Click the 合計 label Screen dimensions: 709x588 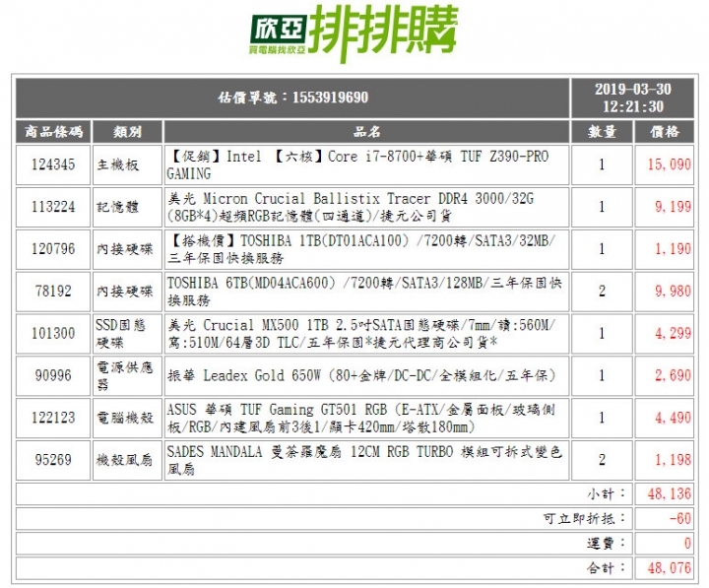[607, 567]
